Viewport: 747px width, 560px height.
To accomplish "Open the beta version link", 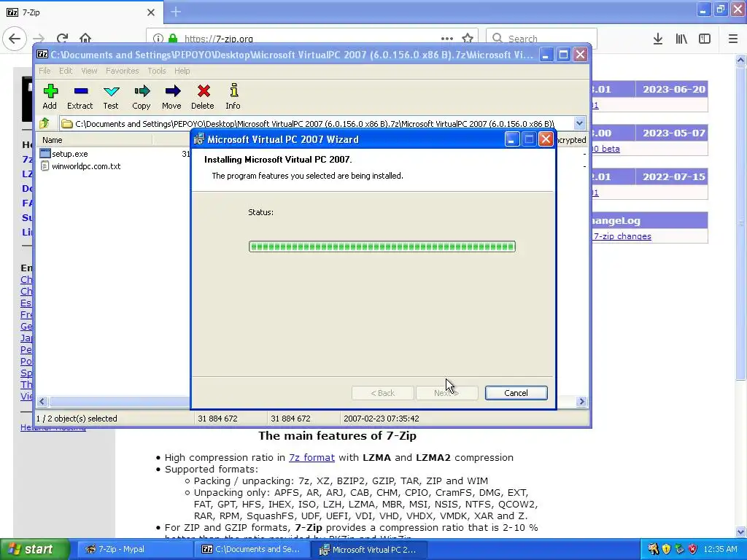I will [x=605, y=149].
